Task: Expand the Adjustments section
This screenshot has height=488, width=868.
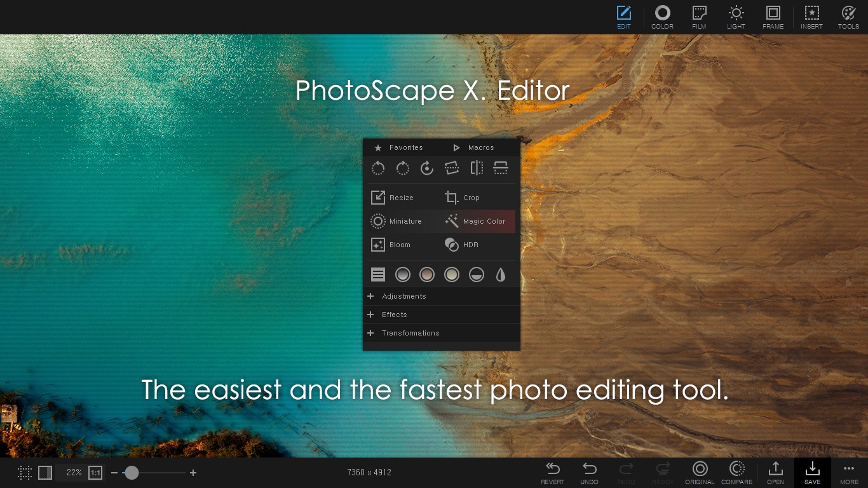Action: [442, 296]
